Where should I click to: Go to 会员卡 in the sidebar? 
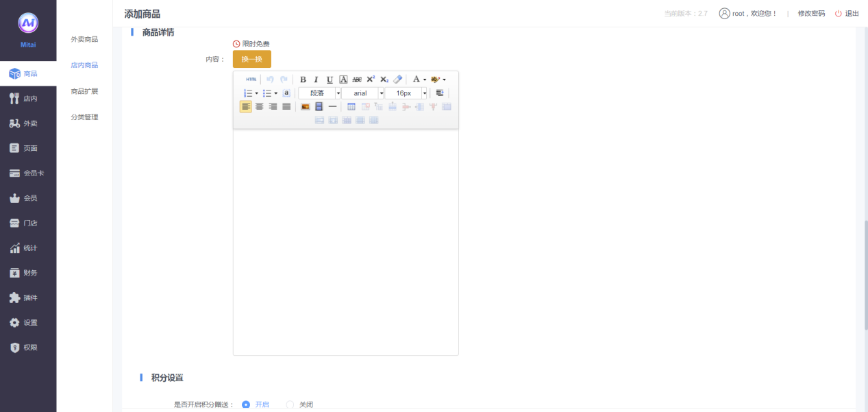[x=27, y=173]
